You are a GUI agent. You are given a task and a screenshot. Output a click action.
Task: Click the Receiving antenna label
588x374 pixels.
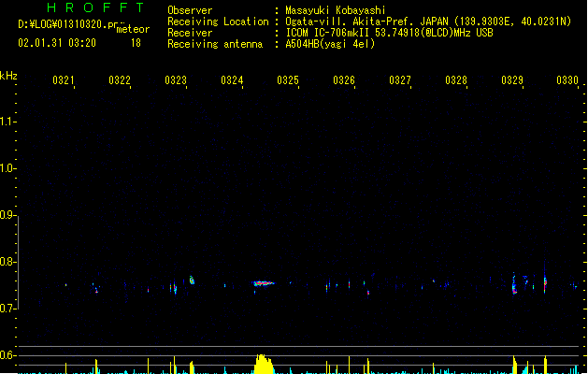(x=215, y=44)
